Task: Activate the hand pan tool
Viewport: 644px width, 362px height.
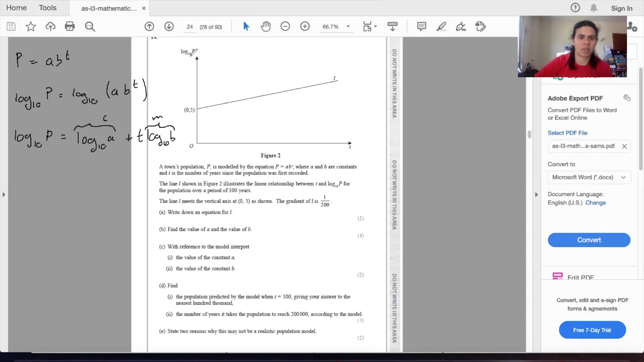Action: pyautogui.click(x=266, y=26)
